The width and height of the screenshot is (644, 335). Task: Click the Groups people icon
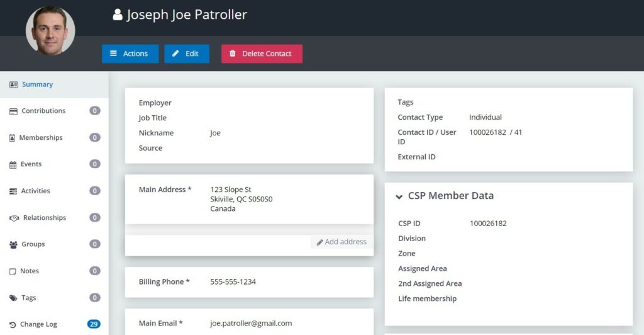pyautogui.click(x=13, y=245)
